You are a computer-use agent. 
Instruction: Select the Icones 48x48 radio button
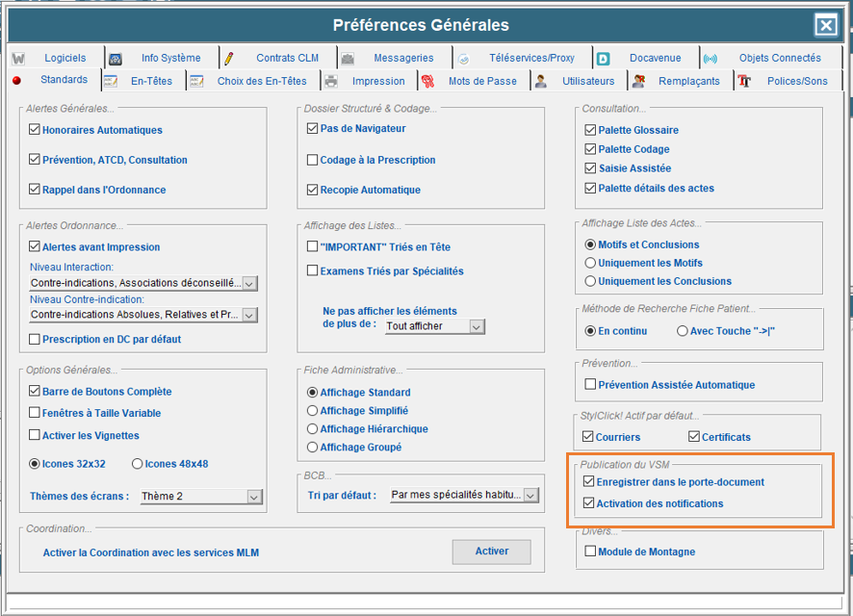pyautogui.click(x=137, y=464)
